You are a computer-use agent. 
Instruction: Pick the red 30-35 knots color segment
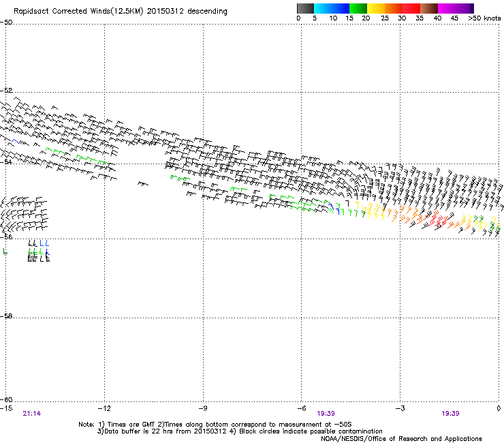click(411, 8)
